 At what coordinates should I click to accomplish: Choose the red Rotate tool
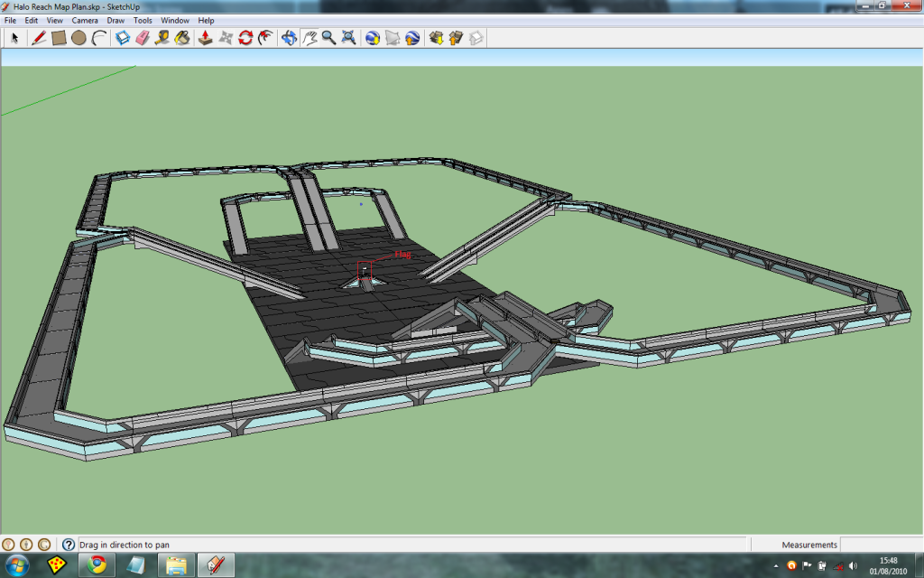[x=245, y=38]
